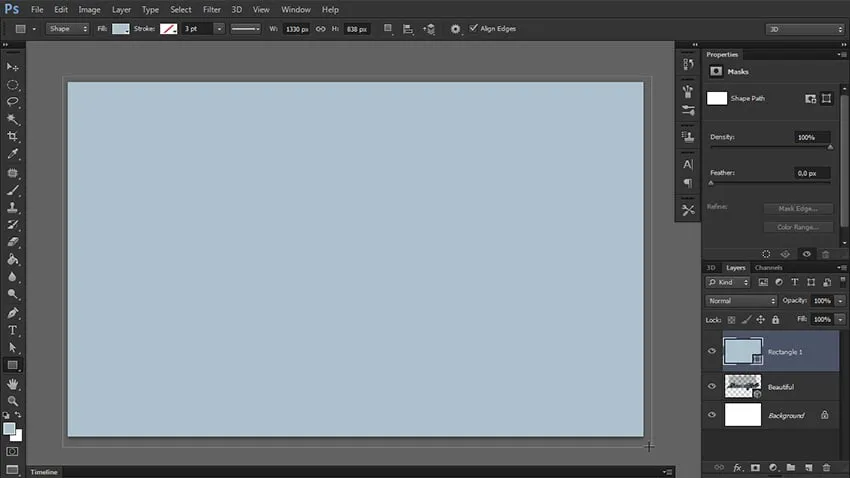Viewport: 850px width, 478px height.
Task: Expand the layer Opacity dropdown arrow
Action: pyautogui.click(x=839, y=301)
